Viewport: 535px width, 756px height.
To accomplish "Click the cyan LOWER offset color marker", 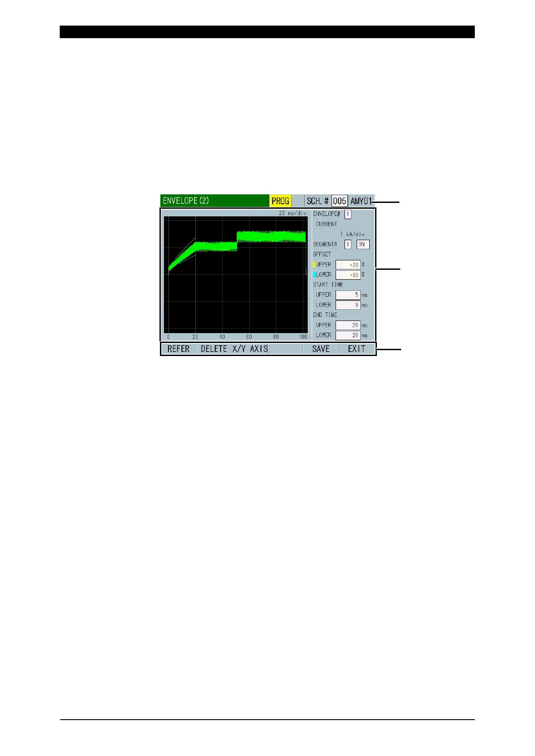I will pos(314,274).
